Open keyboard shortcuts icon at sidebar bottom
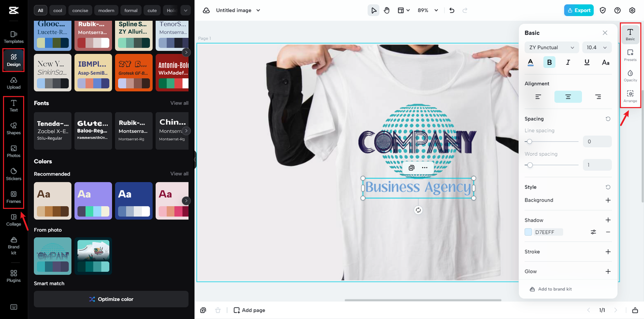This screenshot has height=319, width=644. [14, 307]
